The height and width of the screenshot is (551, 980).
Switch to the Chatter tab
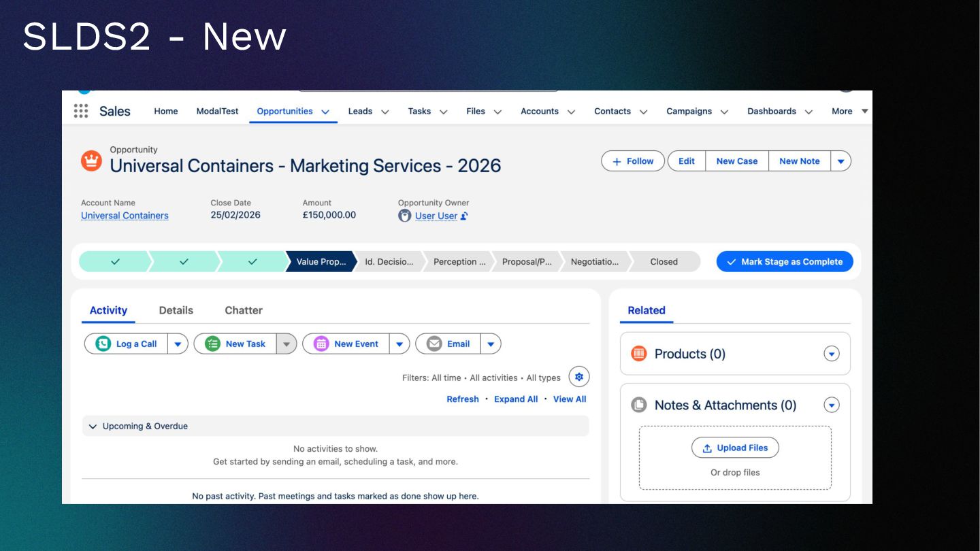[244, 310]
